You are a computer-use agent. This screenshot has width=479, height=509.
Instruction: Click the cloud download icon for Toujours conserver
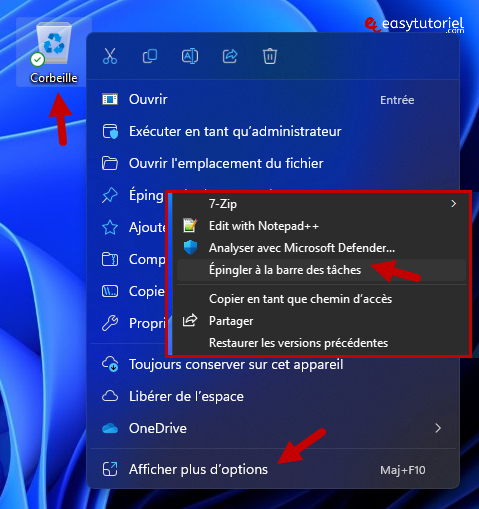pyautogui.click(x=110, y=364)
